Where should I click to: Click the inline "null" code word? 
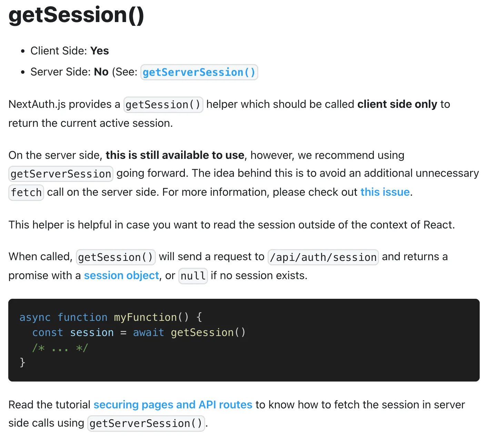click(193, 276)
